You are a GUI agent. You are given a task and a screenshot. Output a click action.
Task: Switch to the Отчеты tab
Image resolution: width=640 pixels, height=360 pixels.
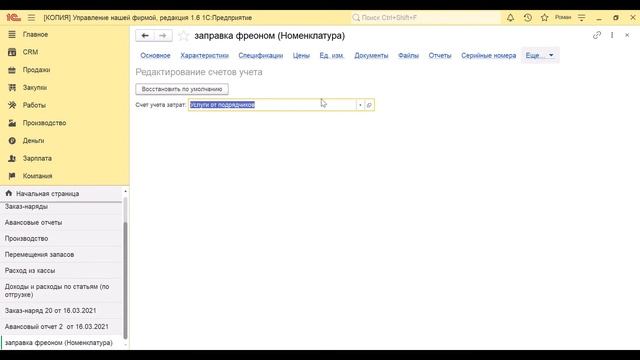(440, 56)
